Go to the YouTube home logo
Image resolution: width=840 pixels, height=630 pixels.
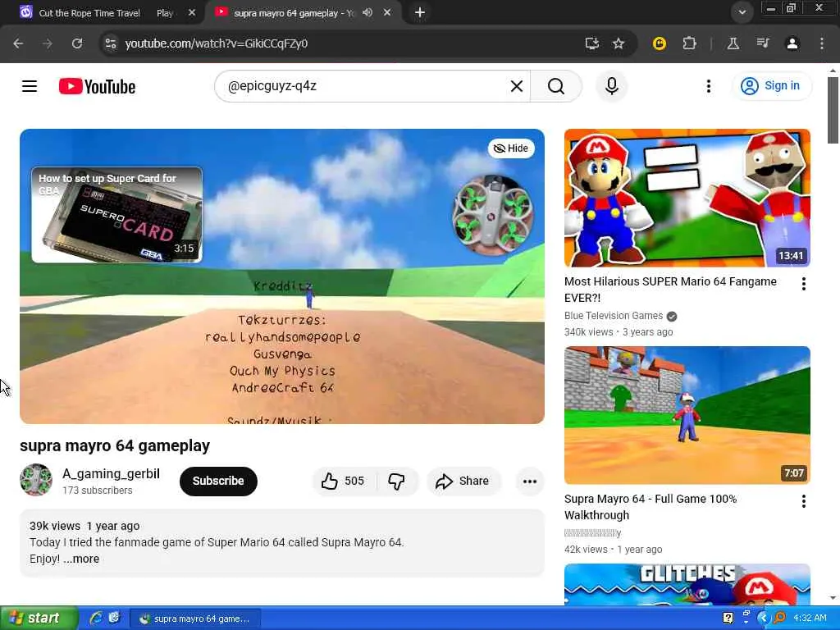point(97,86)
